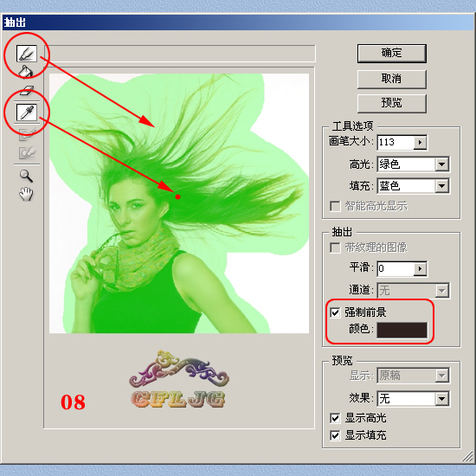This screenshot has width=476, height=476.
Task: Toggle the 显示填充 checkbox
Action: [335, 435]
